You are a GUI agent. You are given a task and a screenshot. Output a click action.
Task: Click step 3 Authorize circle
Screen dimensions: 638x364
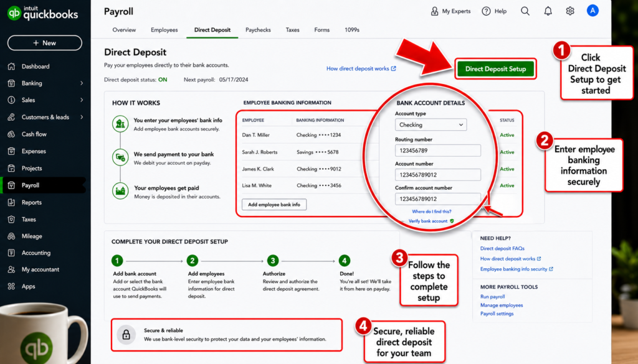[x=273, y=261]
